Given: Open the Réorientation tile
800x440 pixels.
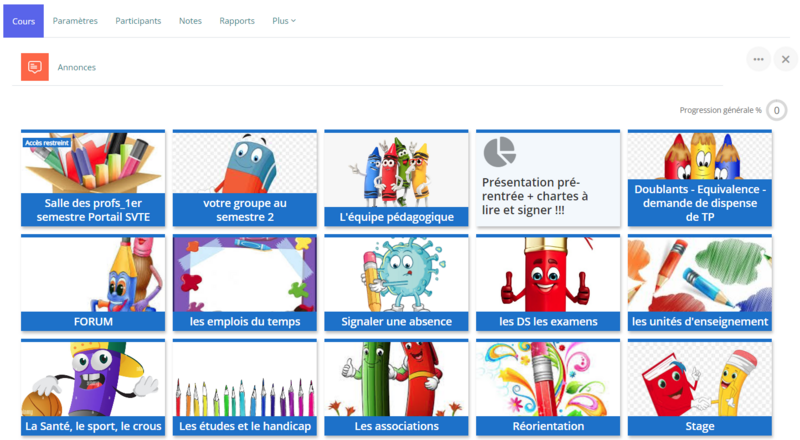Looking at the screenshot, I should click(x=548, y=387).
